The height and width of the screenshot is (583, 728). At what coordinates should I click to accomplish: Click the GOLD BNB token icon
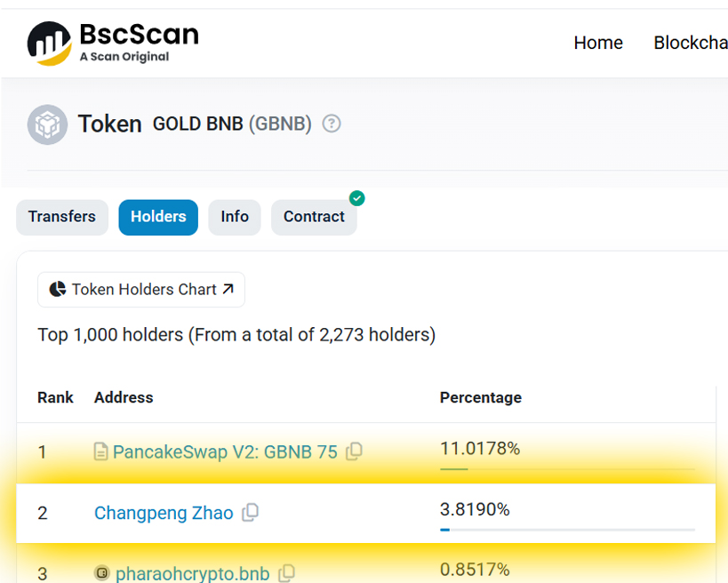click(x=47, y=124)
